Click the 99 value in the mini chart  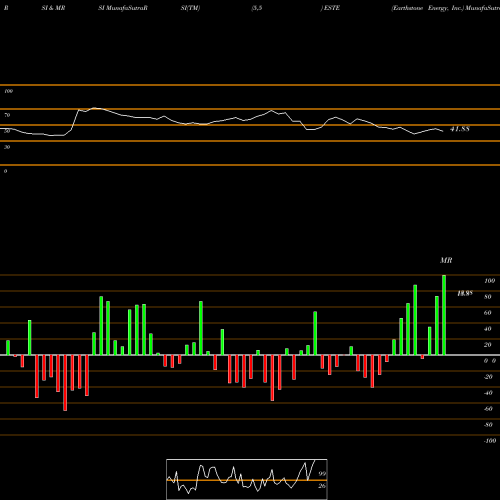pyautogui.click(x=322, y=474)
